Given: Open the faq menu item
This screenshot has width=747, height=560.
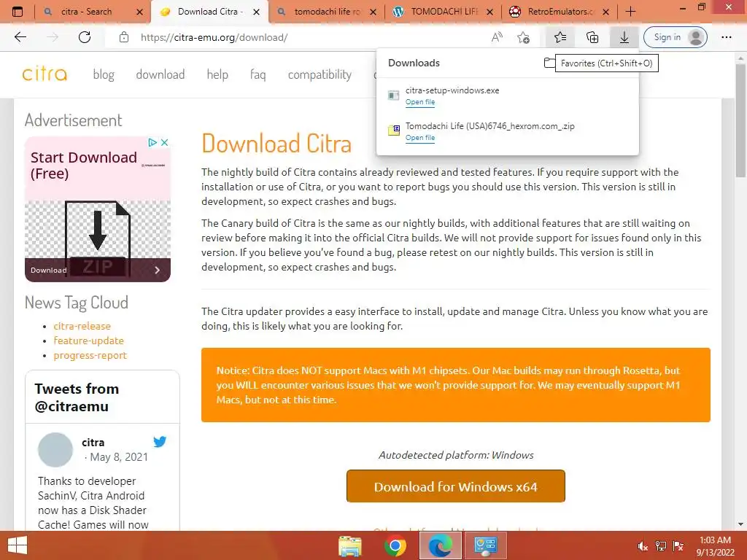Looking at the screenshot, I should [x=258, y=74].
